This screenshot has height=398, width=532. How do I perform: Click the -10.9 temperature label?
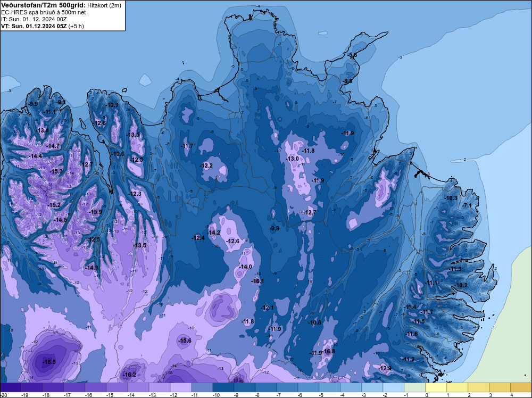tap(112, 105)
